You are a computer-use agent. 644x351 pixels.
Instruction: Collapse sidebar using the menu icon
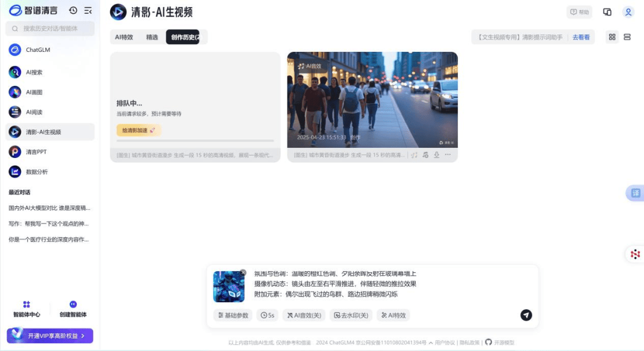(x=88, y=10)
